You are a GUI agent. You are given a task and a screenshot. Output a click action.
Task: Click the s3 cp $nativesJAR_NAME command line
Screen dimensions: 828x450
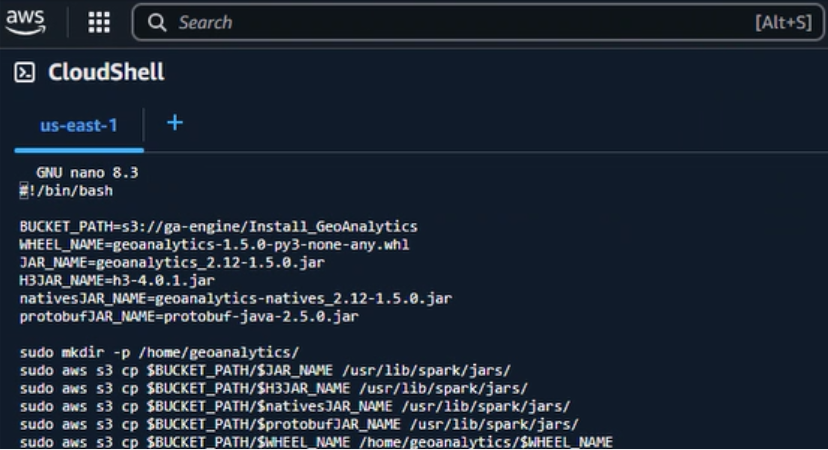295,406
